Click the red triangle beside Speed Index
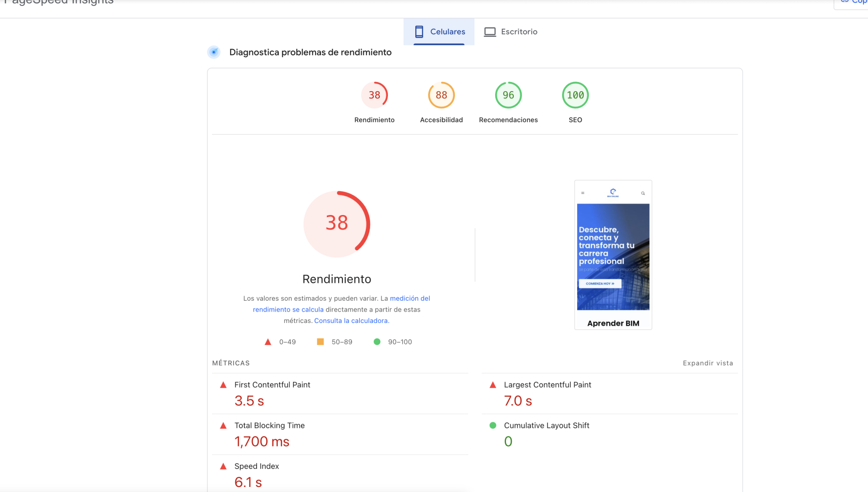Viewport: 868px width, 492px height. (x=223, y=466)
